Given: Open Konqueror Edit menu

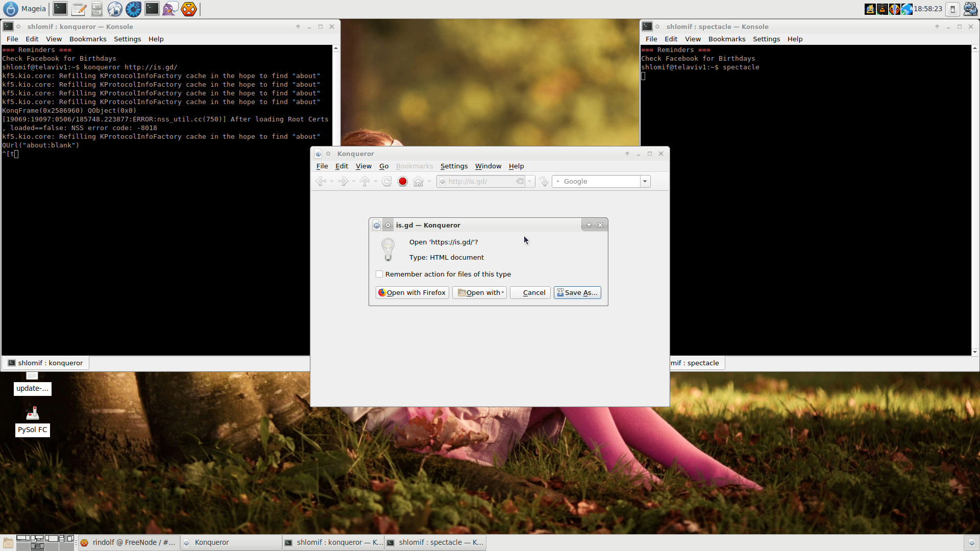Looking at the screenshot, I should pyautogui.click(x=341, y=166).
